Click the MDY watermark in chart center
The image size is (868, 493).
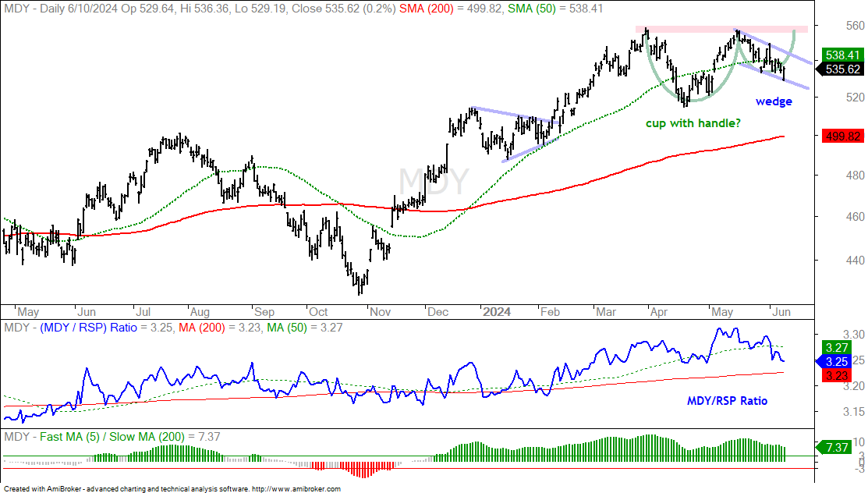[434, 180]
